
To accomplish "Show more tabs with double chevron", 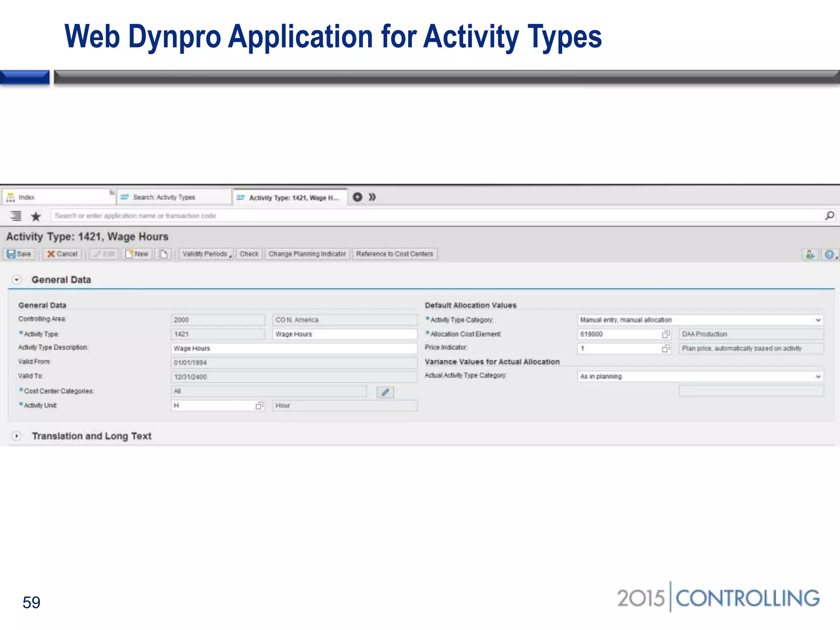I will [x=372, y=197].
